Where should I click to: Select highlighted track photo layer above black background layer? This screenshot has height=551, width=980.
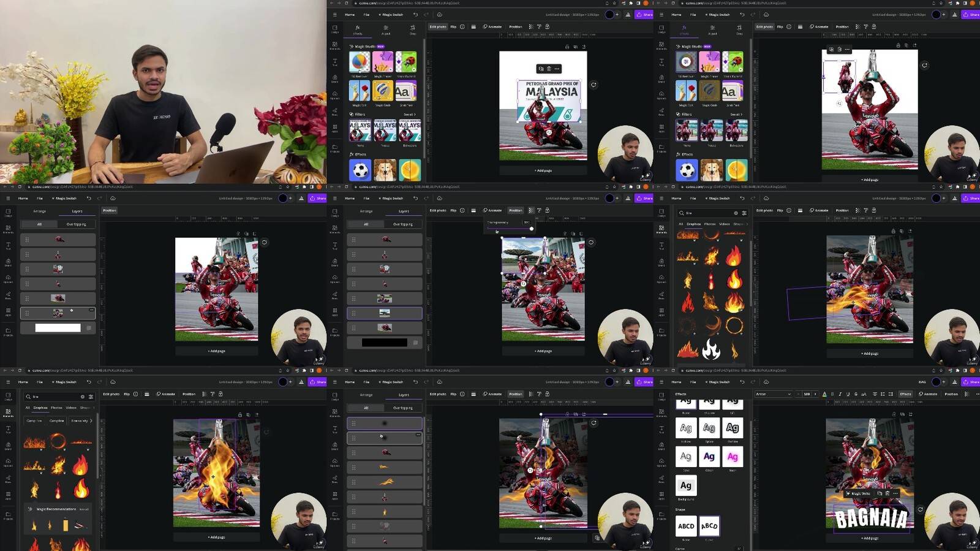coord(384,313)
